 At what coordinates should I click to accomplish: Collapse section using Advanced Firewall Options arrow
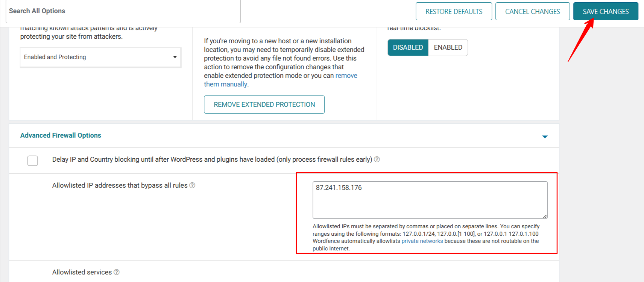tap(545, 136)
